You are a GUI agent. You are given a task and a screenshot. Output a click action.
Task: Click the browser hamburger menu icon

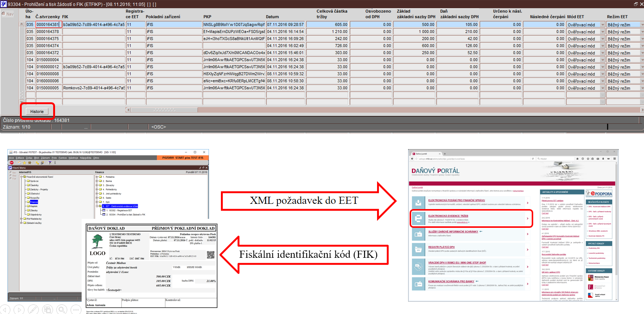614,159
